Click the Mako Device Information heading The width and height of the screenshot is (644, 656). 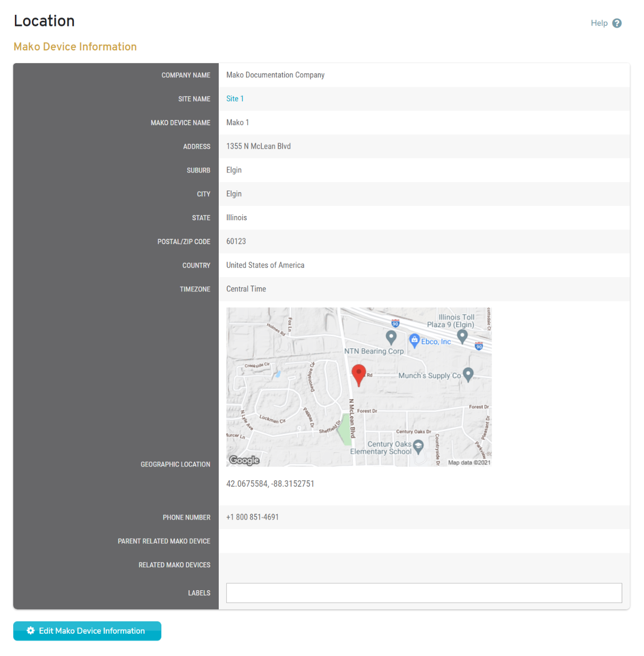pos(75,47)
